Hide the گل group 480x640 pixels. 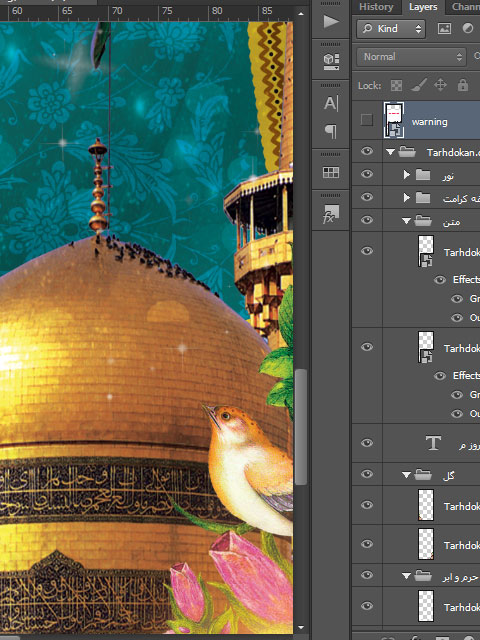367,474
